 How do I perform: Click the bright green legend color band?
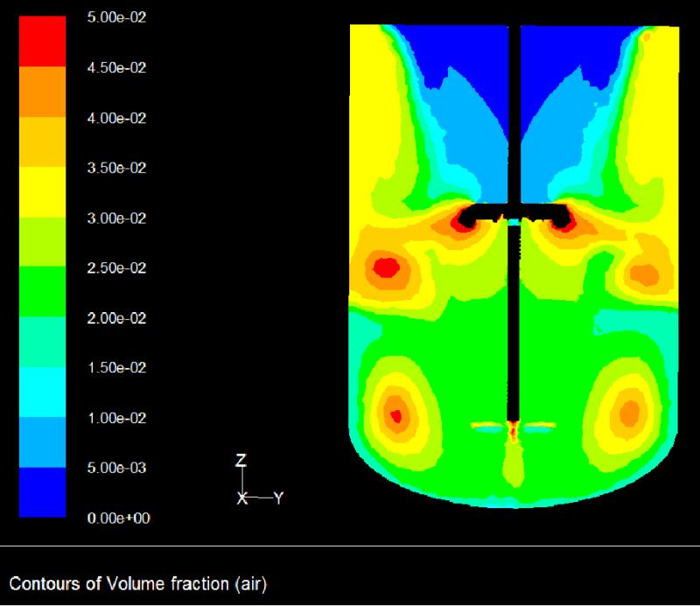point(42,291)
